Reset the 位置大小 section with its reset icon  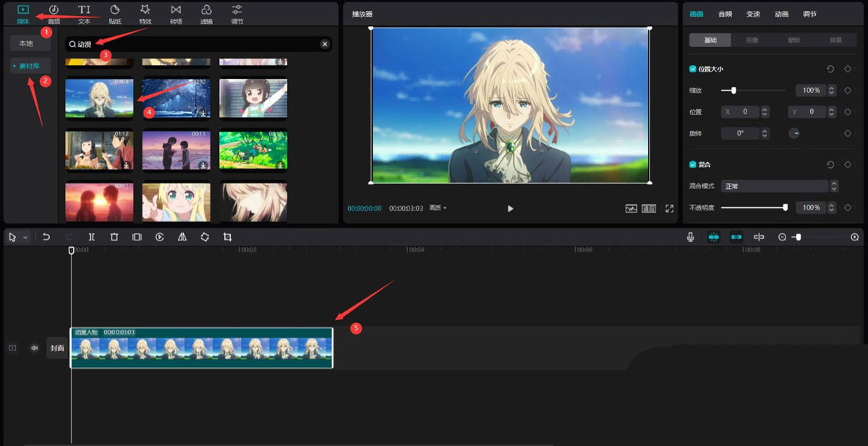click(831, 69)
